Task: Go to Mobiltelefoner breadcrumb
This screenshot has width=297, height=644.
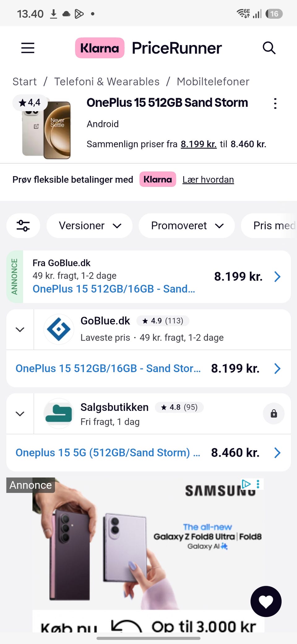Action: [x=213, y=82]
